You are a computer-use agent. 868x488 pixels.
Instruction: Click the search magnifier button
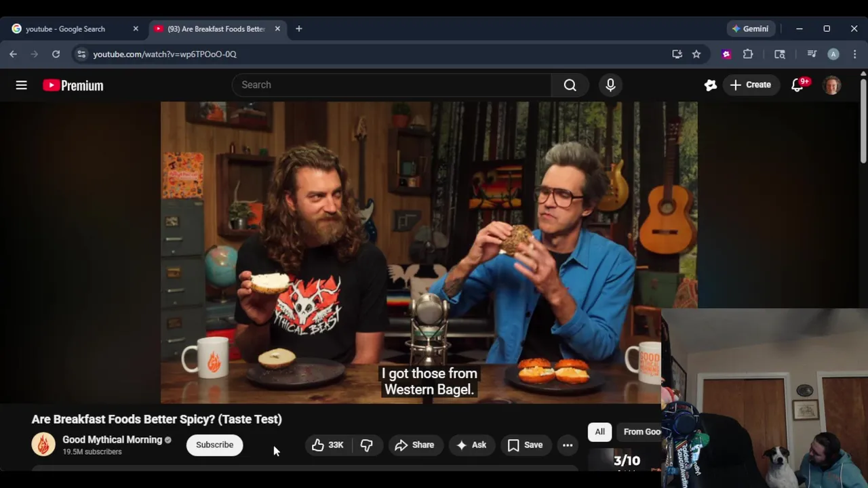tap(570, 85)
